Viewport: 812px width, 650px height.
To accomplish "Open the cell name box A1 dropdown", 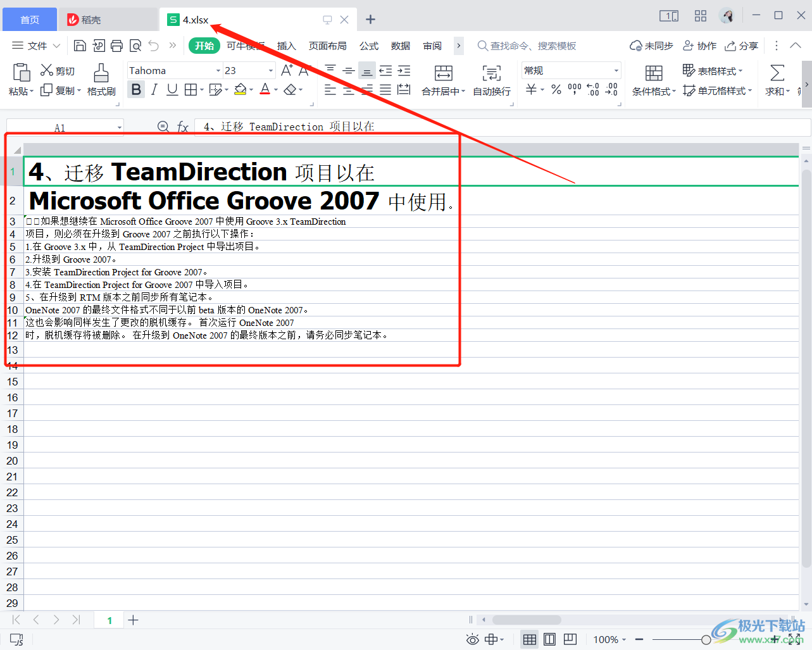I will (119, 127).
